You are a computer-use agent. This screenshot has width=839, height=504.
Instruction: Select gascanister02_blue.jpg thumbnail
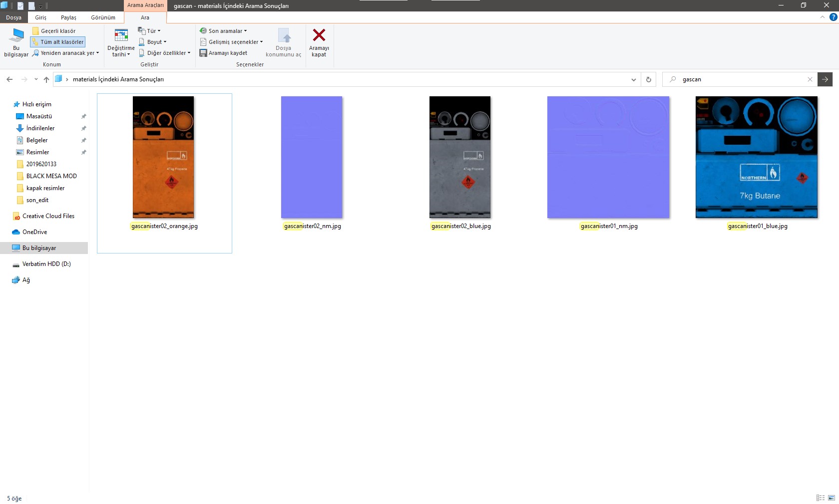pyautogui.click(x=460, y=157)
